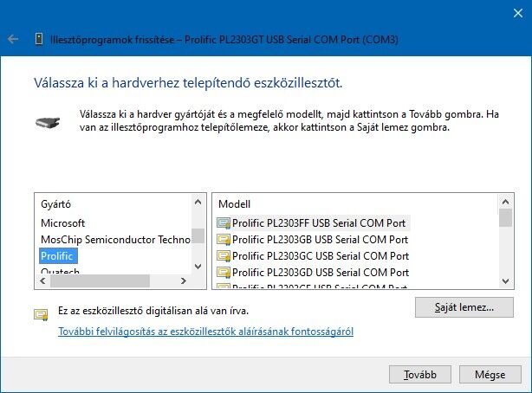Choose Prolific PL2303GD USB Serial COM Port

pos(321,272)
